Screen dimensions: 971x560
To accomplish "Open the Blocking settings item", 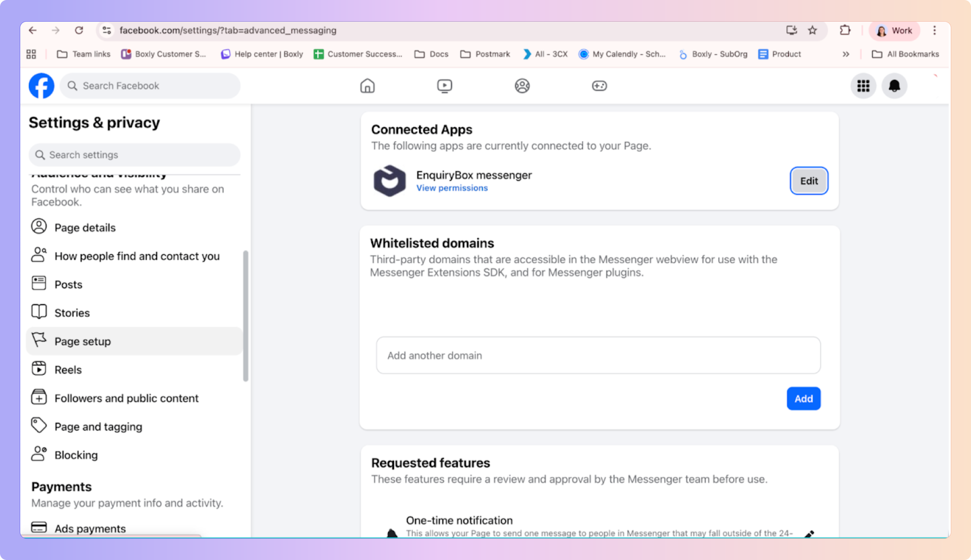I will click(x=76, y=455).
